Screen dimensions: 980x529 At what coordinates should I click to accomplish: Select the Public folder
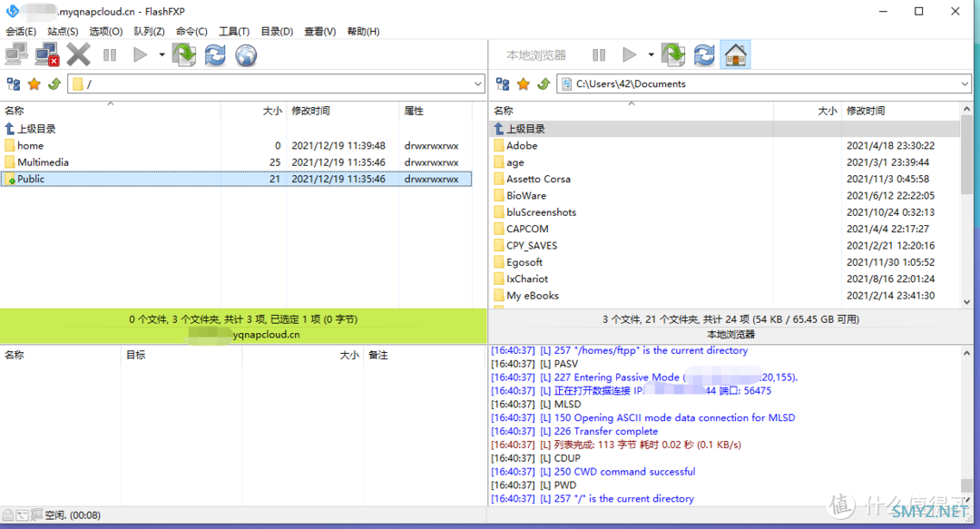pyautogui.click(x=236, y=179)
